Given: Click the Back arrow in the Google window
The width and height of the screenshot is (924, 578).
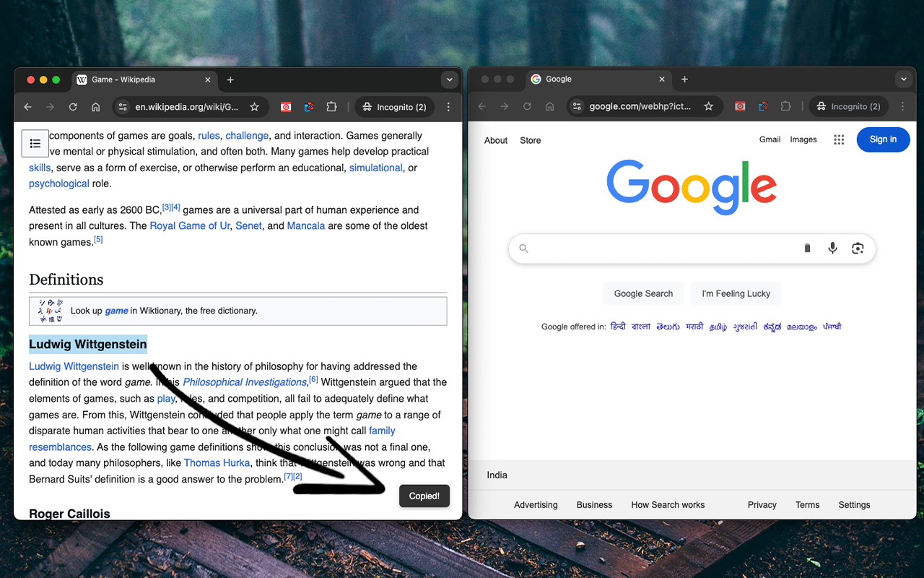Looking at the screenshot, I should point(481,106).
